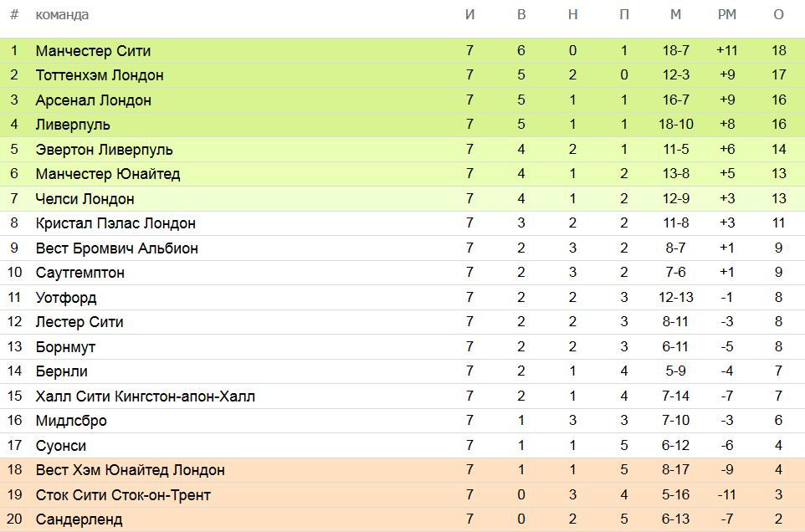Open Сток Сити Сток-он-Трент link
The image size is (805, 532).
point(123,495)
